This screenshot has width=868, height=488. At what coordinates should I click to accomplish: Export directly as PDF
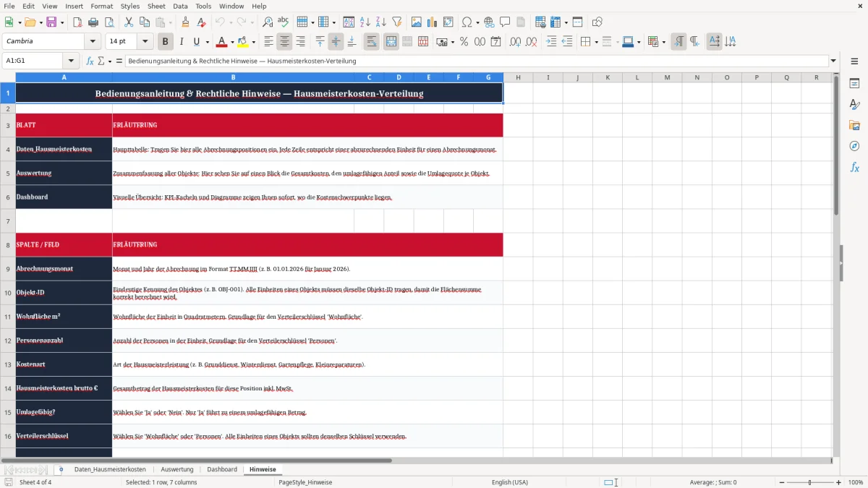click(x=77, y=22)
